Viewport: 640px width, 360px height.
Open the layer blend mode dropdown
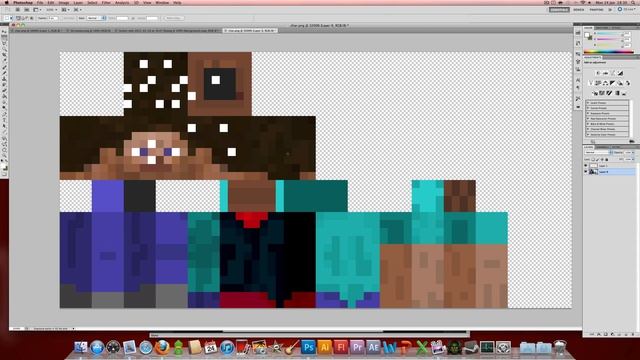(599, 153)
